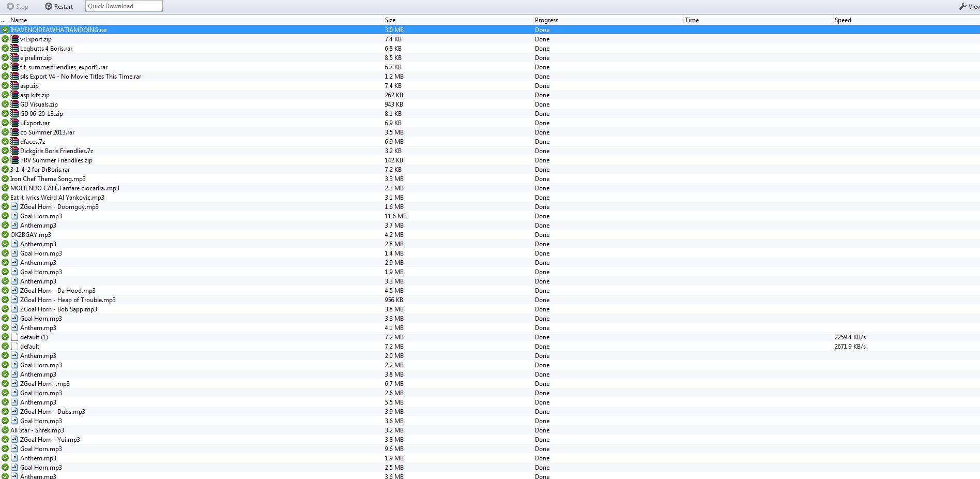Click the archive icon of asp kits.zip
Viewport: 980px width, 479px height.
coord(14,95)
